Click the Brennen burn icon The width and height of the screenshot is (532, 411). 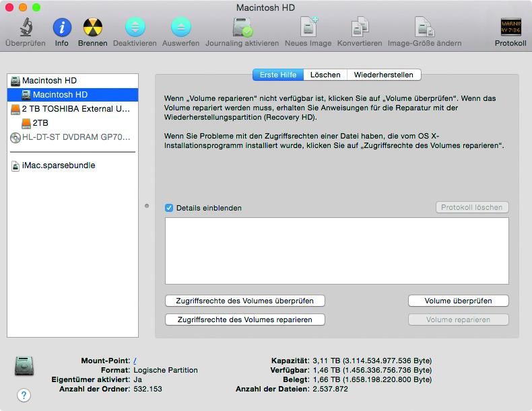click(x=93, y=27)
